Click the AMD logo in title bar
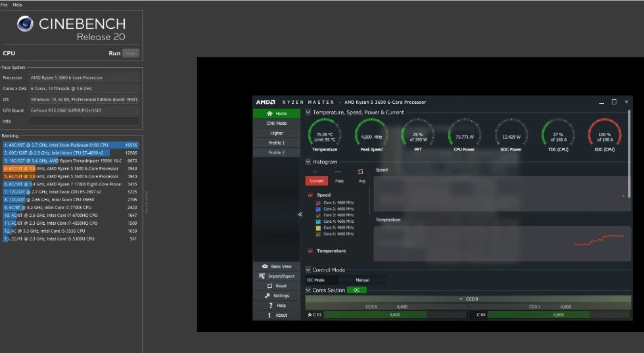The height and width of the screenshot is (353, 644). (265, 102)
